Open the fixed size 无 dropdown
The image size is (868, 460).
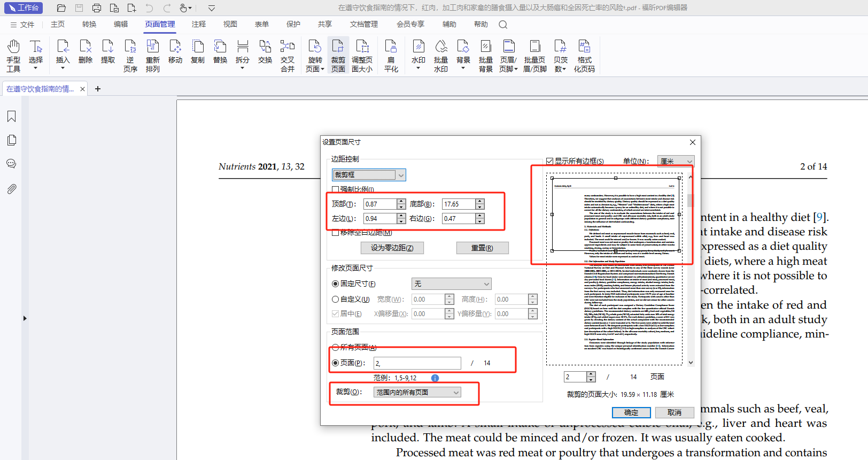(451, 284)
